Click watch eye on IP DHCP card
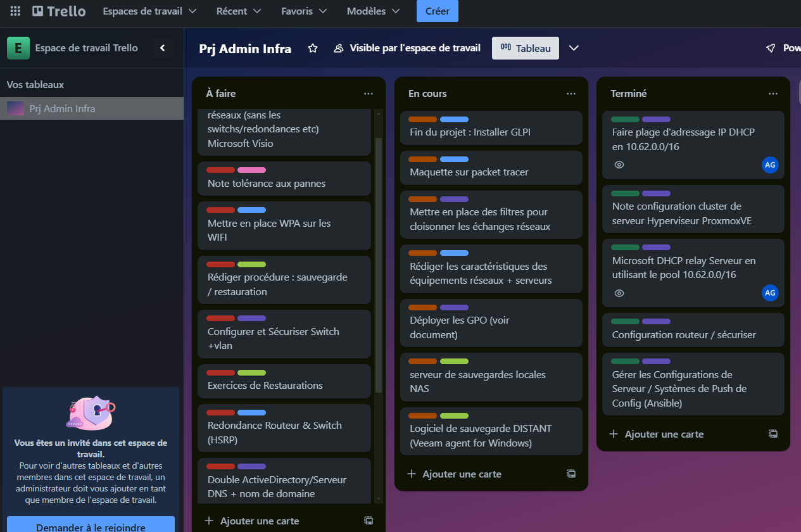801x532 pixels. (x=619, y=165)
